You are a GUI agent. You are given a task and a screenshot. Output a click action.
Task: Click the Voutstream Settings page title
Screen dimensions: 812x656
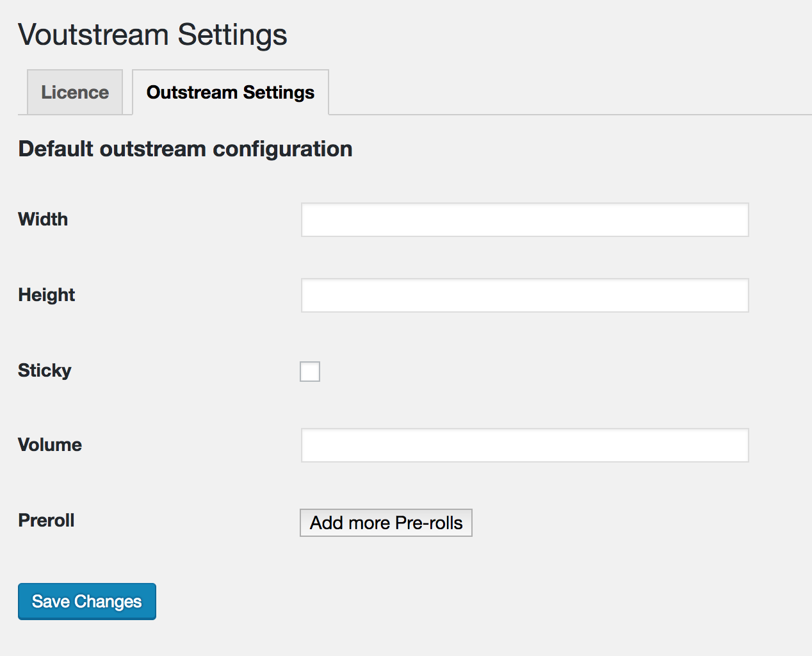(x=152, y=35)
